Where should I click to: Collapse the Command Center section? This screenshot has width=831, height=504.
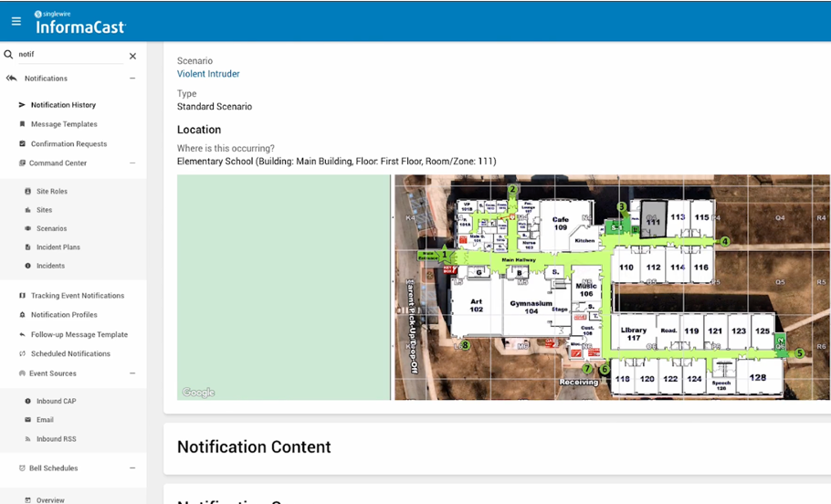tap(132, 163)
